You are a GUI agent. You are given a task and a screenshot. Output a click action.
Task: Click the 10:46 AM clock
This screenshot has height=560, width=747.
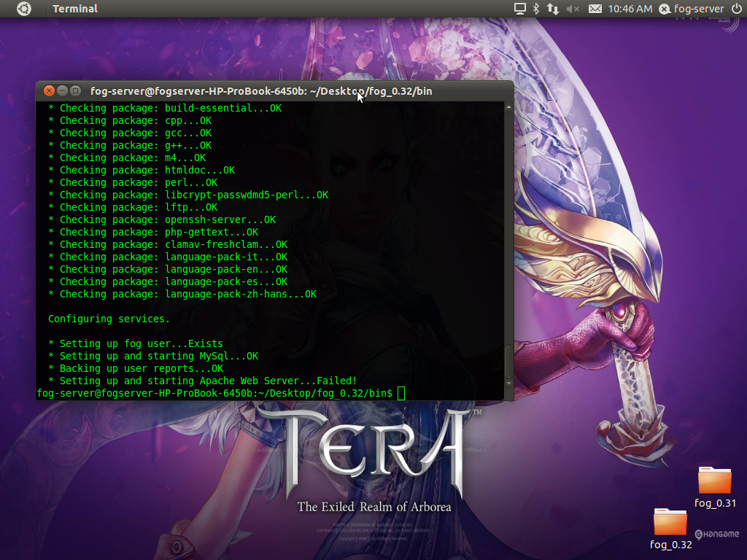[630, 9]
